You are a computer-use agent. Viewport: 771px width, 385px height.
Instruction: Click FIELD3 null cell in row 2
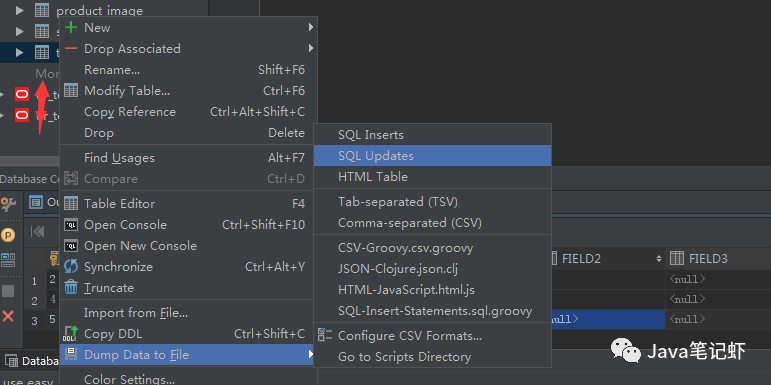tap(718, 299)
